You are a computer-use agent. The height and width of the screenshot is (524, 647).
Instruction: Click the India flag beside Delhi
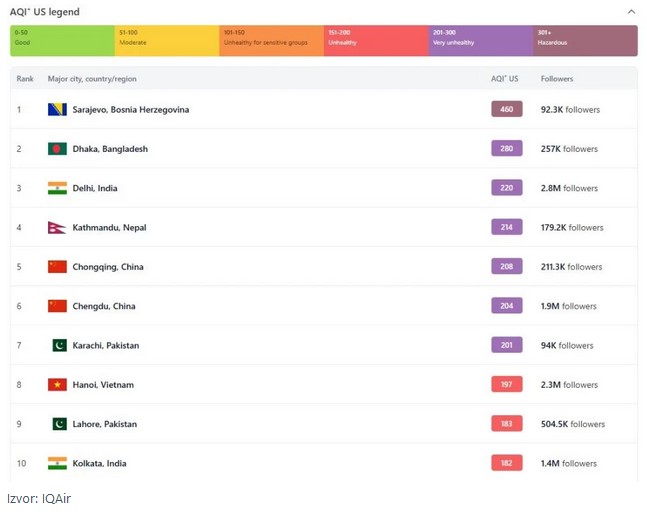[x=57, y=188]
